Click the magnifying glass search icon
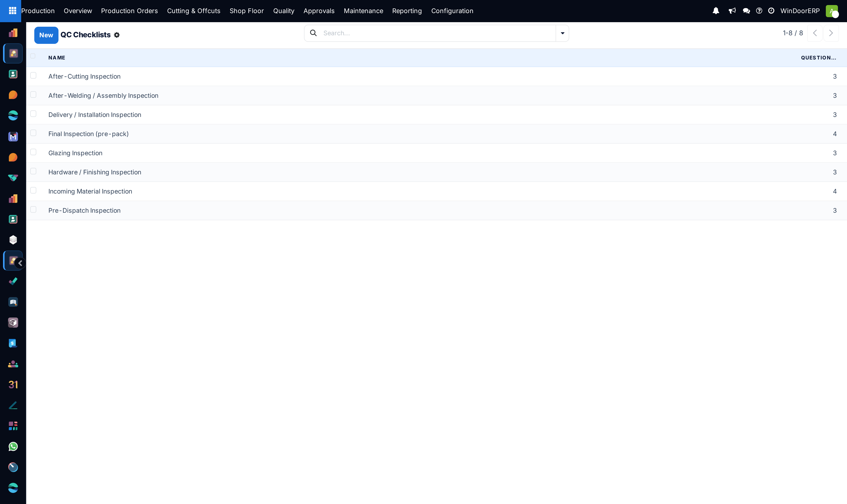Screen dimensions: 847x504 (x=313, y=33)
